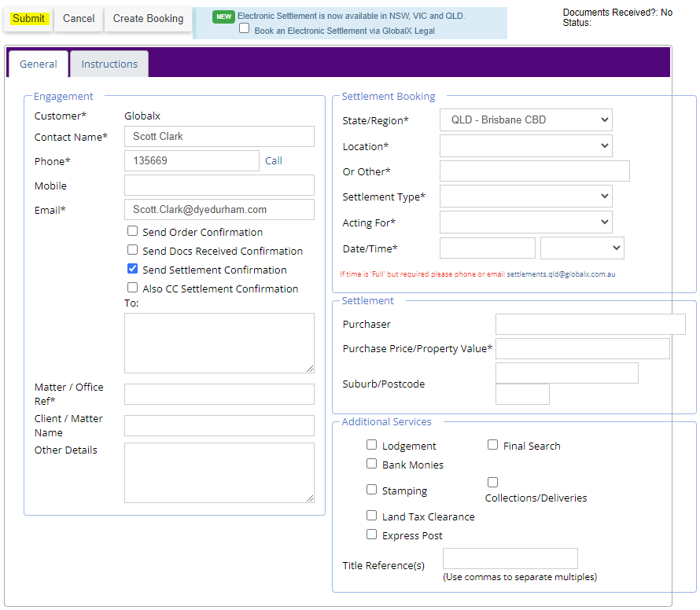Screen dimensions: 700x610
Task: Enable Send Order Confirmation checkbox
Action: point(133,231)
